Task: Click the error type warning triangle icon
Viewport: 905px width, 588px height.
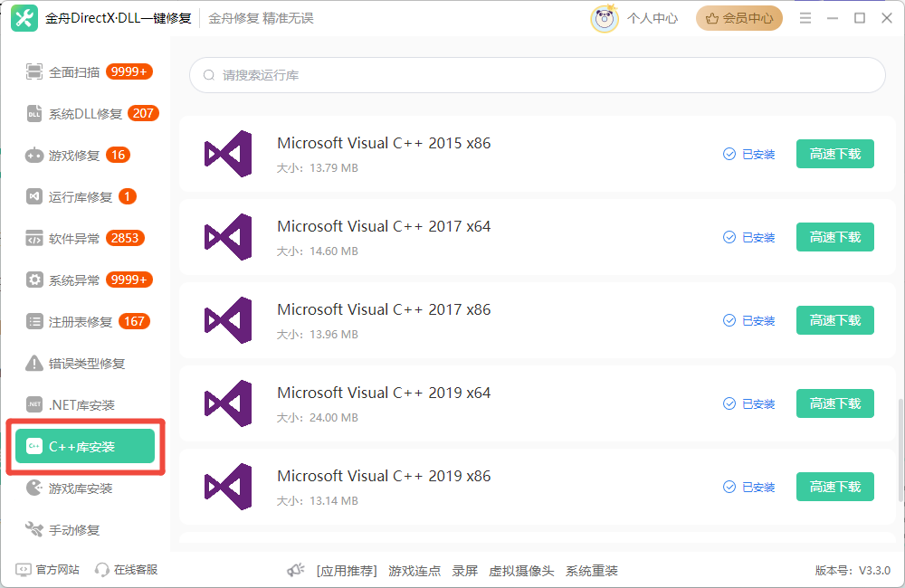Action: (x=34, y=363)
